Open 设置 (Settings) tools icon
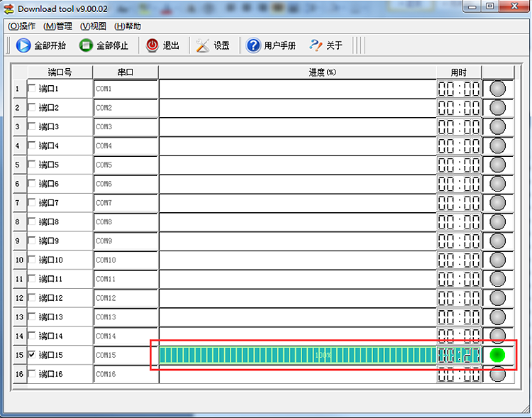Screen dimensions: 532x418 (203, 45)
